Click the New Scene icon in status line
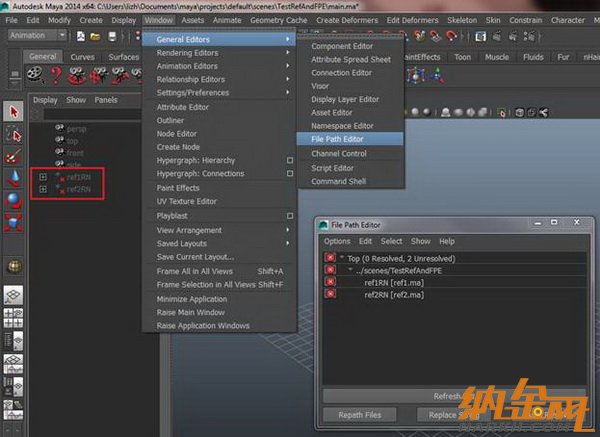 81,36
